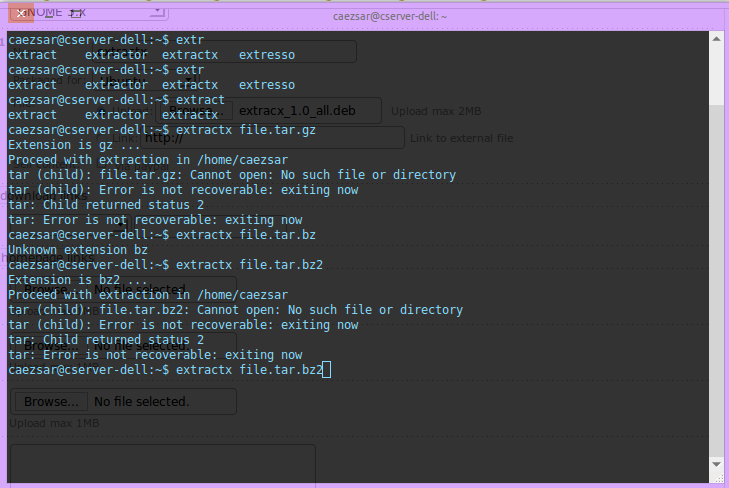Viewport: 729px width, 488px height.
Task: Open GNOME 3.x dropdown behind the terminal
Action: 88,13
